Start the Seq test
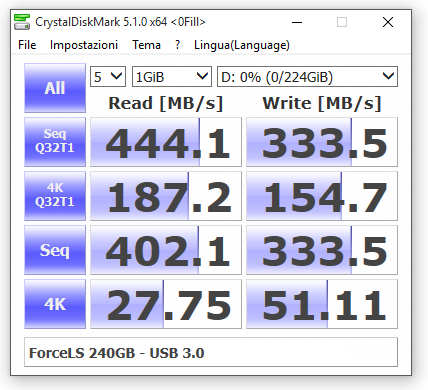 tap(55, 250)
